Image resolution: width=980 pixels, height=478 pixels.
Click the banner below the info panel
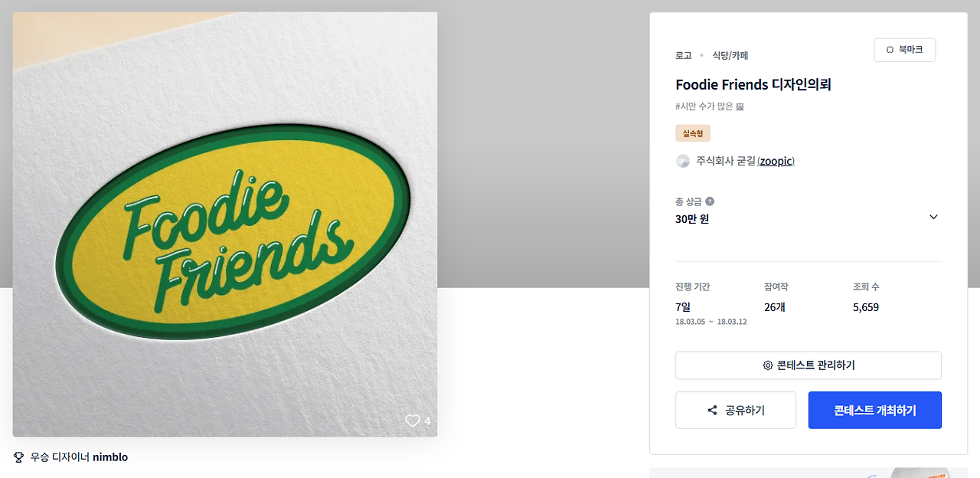[802, 472]
